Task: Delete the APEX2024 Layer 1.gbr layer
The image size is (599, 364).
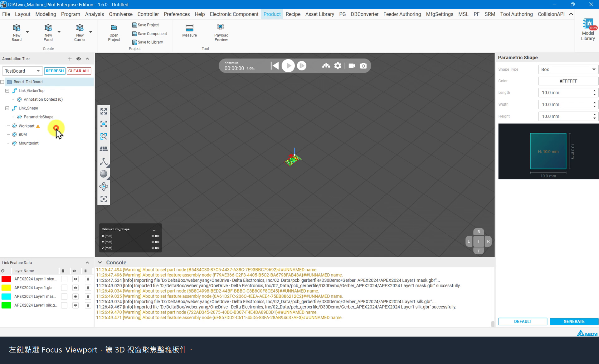Action: pos(88,288)
